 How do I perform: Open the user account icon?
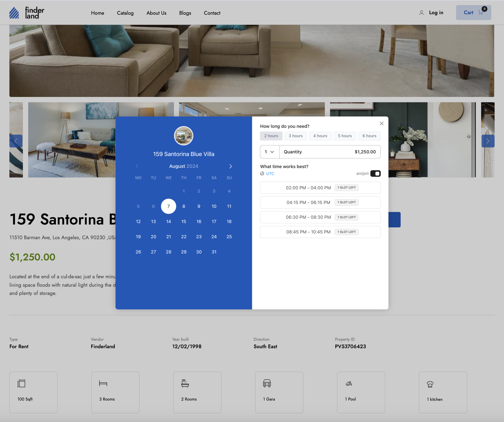click(421, 13)
